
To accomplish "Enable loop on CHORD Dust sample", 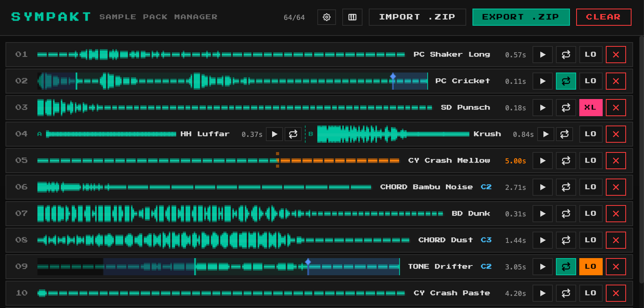I will click(x=566, y=240).
